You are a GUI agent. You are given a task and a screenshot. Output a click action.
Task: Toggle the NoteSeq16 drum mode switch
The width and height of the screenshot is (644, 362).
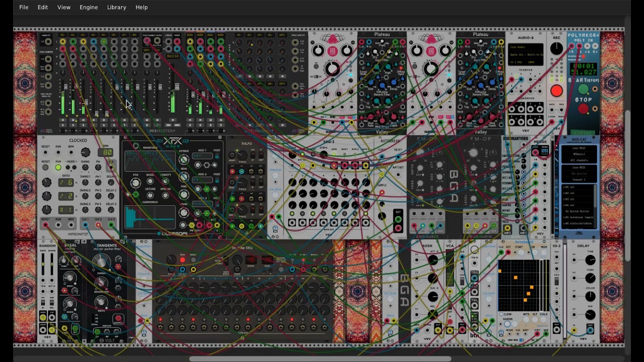521,340
